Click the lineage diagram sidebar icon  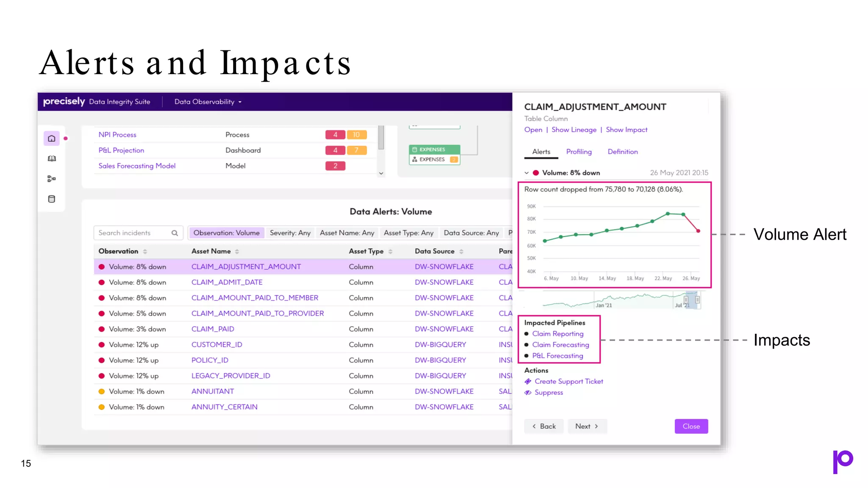(52, 179)
